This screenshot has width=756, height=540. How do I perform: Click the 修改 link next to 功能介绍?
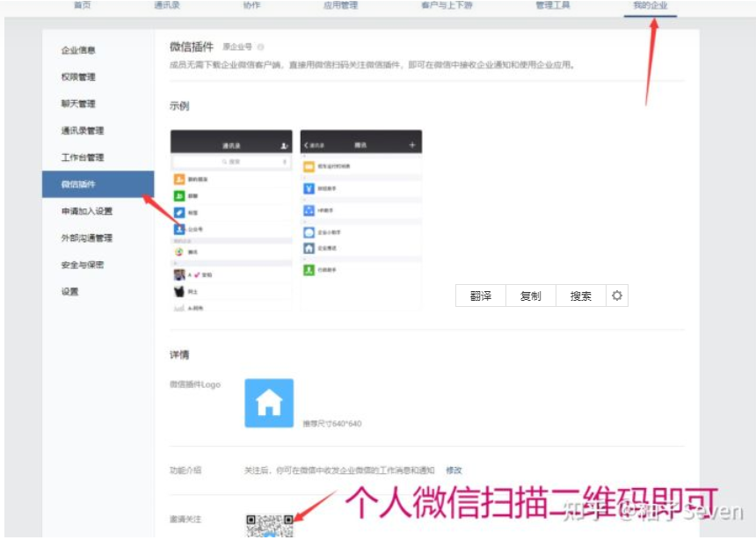click(x=454, y=470)
